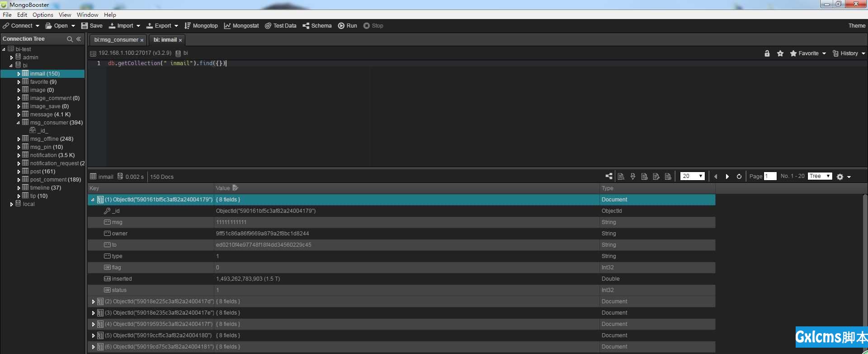Expand document (5) ObjectId row

click(x=93, y=335)
